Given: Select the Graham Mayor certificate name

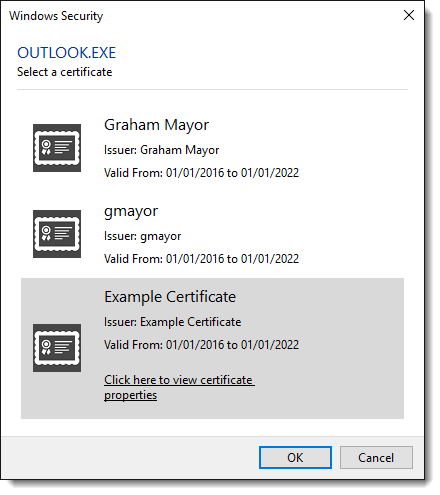Looking at the screenshot, I should coord(156,125).
